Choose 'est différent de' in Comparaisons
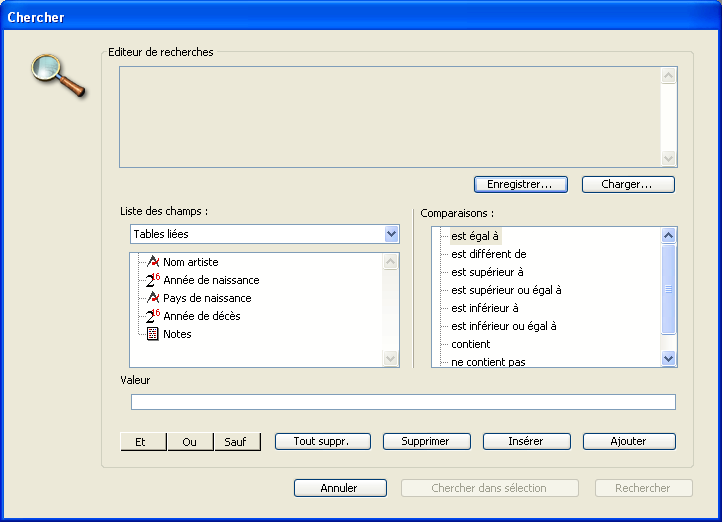722x522 pixels. [x=488, y=254]
